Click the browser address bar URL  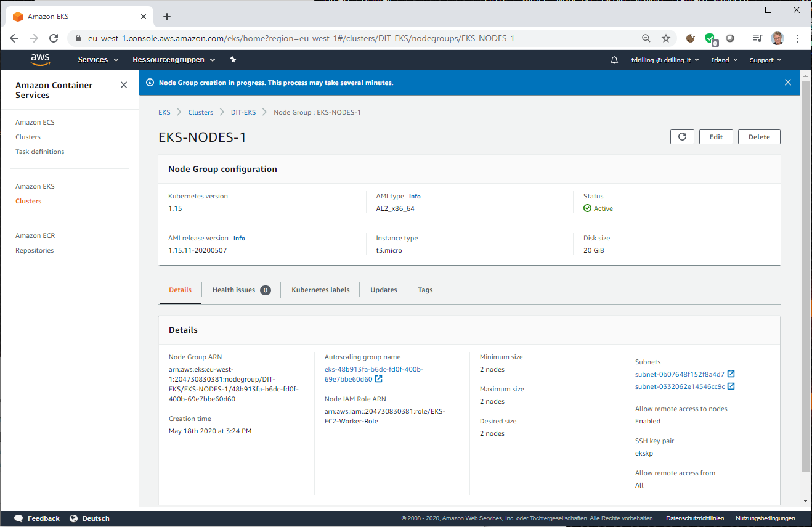click(x=301, y=38)
